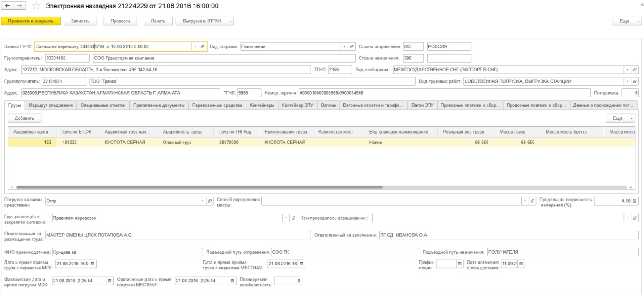The height and width of the screenshot is (298, 644).
Task: Open calendar for График подач
Action: [460, 264]
